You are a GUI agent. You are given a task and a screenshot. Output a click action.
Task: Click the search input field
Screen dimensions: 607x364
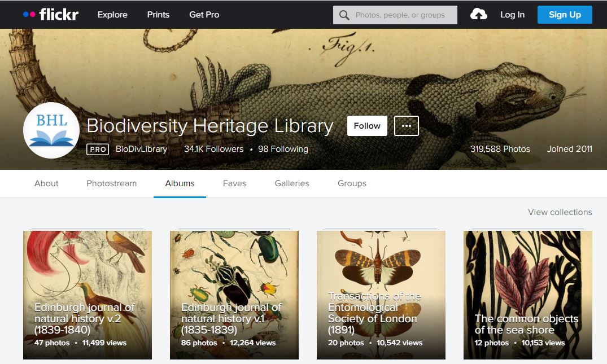[401, 15]
